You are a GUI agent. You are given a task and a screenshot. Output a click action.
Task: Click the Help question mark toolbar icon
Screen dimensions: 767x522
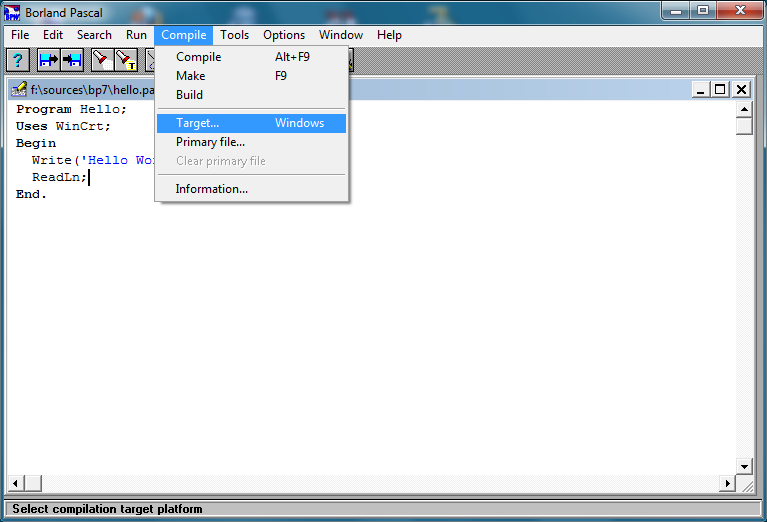click(x=18, y=60)
